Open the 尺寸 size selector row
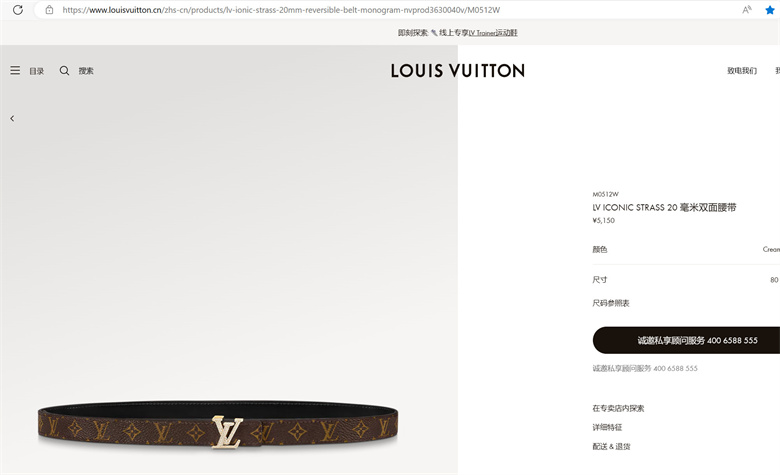 (x=686, y=280)
